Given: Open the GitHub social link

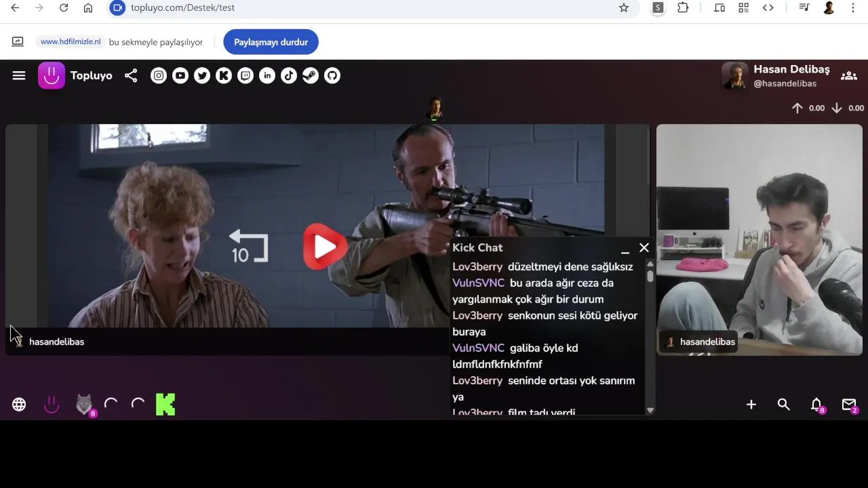Looking at the screenshot, I should point(332,76).
